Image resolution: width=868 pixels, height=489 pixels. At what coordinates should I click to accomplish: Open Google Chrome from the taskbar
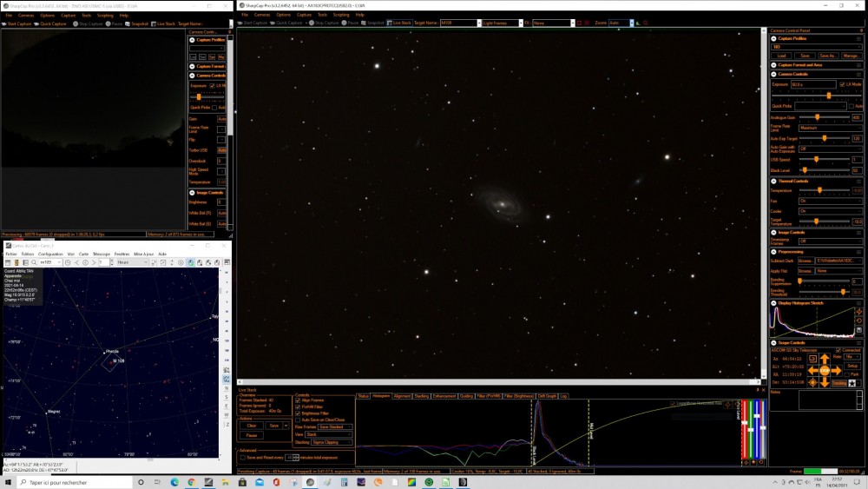[192, 482]
